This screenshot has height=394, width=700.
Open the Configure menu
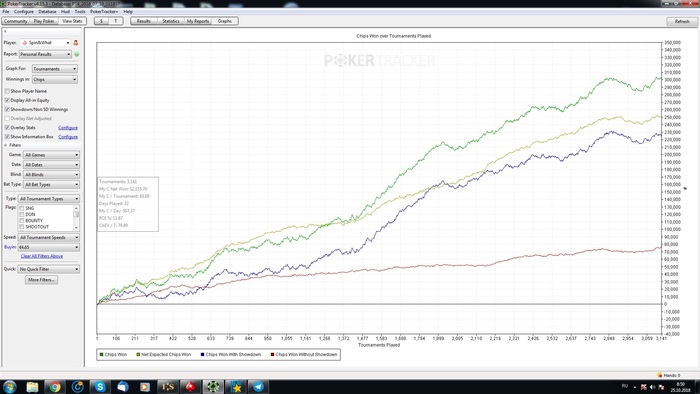click(x=24, y=12)
